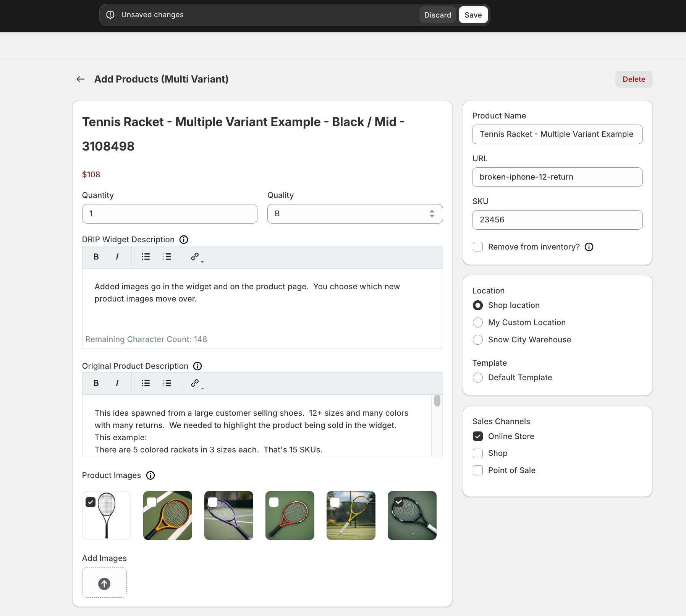Open the Quality dropdown
This screenshot has width=686, height=616.
pos(355,214)
